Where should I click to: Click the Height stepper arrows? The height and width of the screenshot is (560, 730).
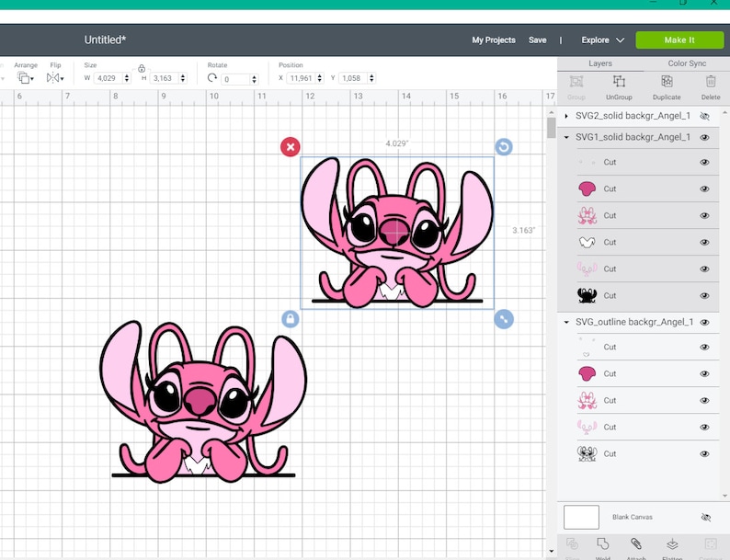tap(182, 78)
